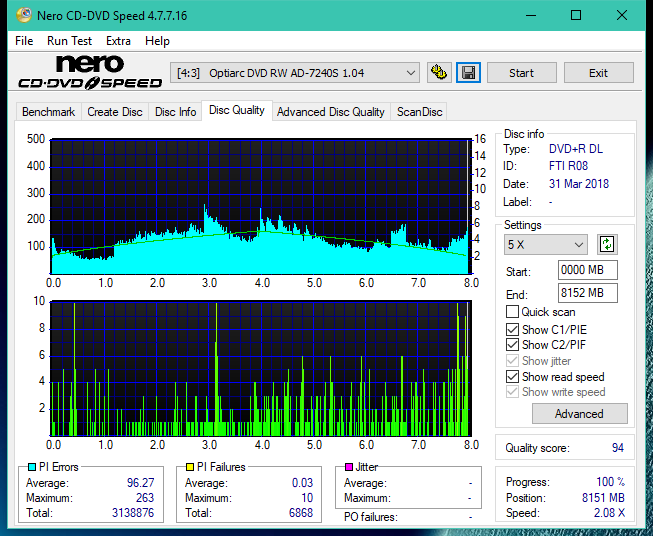The width and height of the screenshot is (653, 536).
Task: Click the disc date 31 Mar 2018
Action: pos(578,184)
